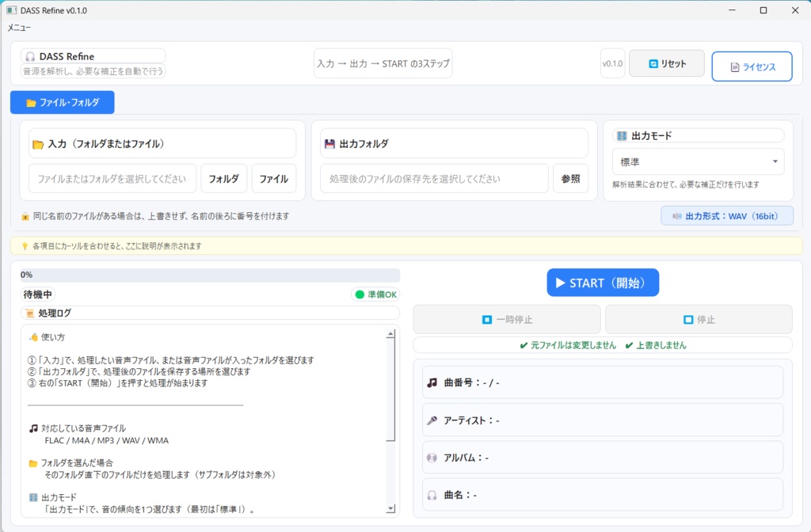Click the folder icon beside フォルダを選んだ場合
This screenshot has height=532, width=811.
point(33,463)
